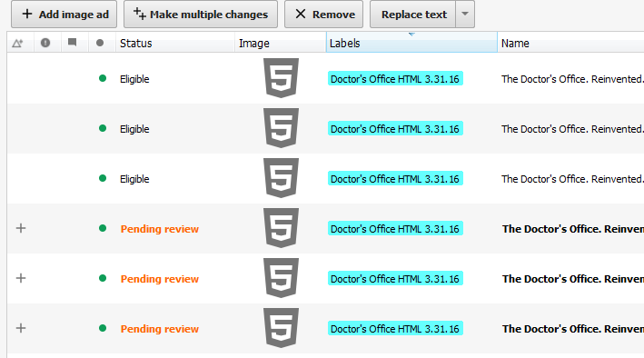Open Make multiple changes
This screenshot has height=358, width=644.
coord(201,14)
